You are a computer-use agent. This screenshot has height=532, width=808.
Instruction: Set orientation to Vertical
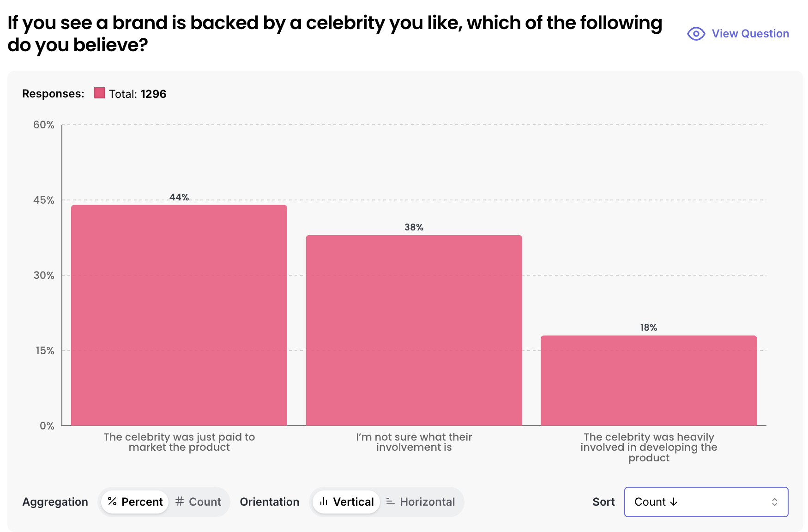346,502
